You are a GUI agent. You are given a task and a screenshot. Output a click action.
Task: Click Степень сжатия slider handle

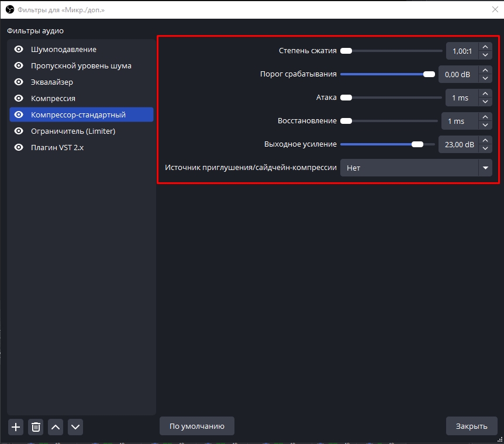[x=346, y=51]
